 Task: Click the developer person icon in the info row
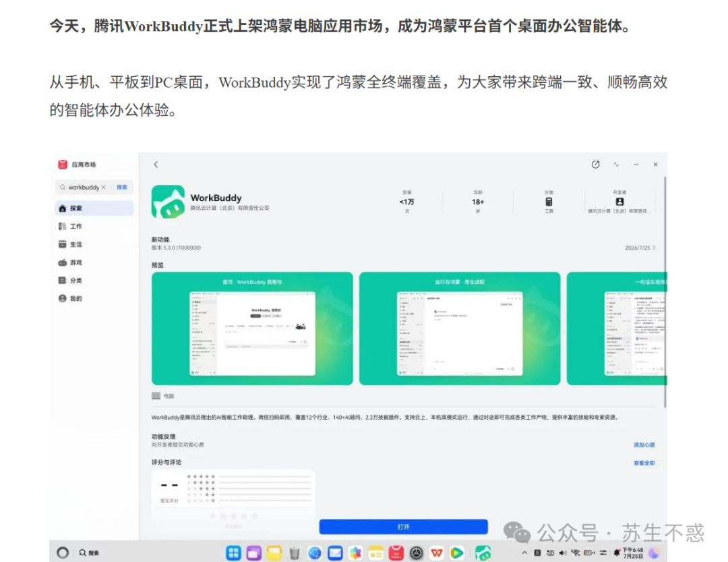click(619, 202)
